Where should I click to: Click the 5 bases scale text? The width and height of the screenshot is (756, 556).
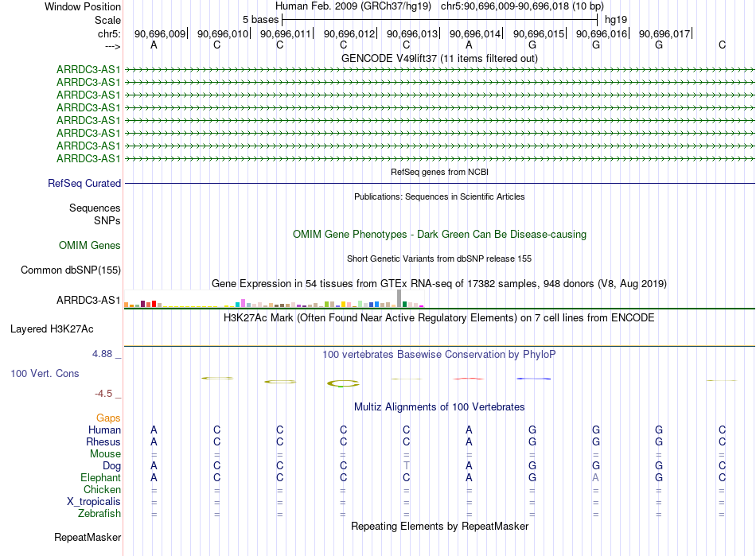pyautogui.click(x=260, y=20)
